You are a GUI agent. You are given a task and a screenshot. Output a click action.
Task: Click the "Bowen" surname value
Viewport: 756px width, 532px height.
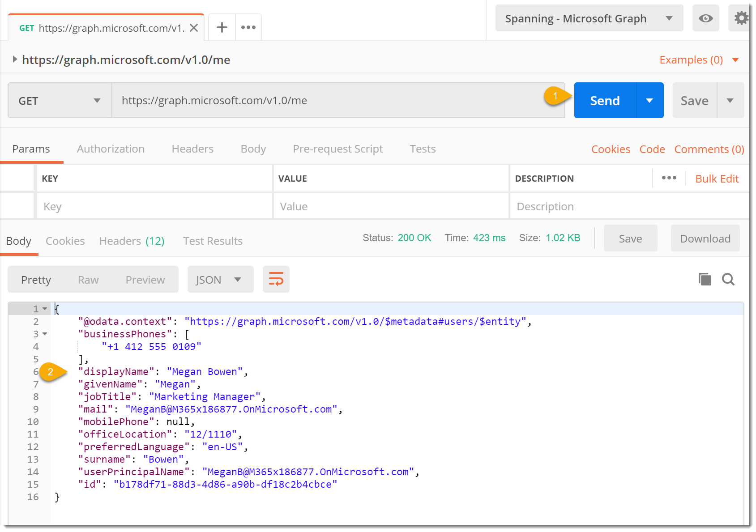(x=163, y=459)
